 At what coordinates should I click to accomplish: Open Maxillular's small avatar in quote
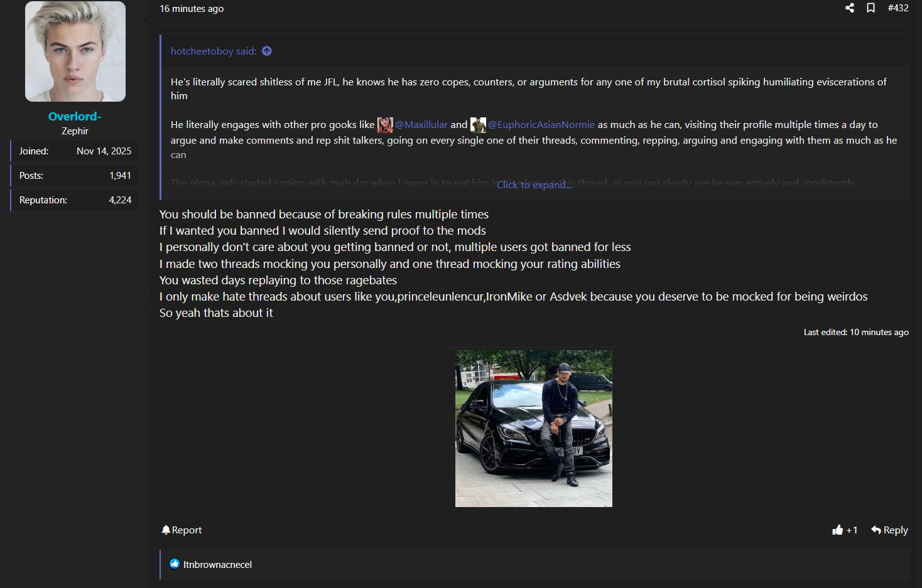click(x=385, y=125)
